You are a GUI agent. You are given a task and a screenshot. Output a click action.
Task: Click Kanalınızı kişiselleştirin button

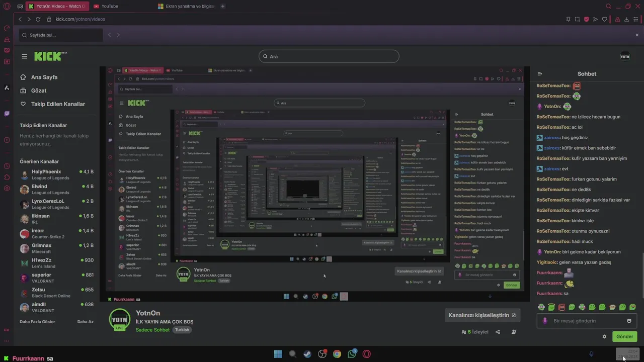point(482,315)
